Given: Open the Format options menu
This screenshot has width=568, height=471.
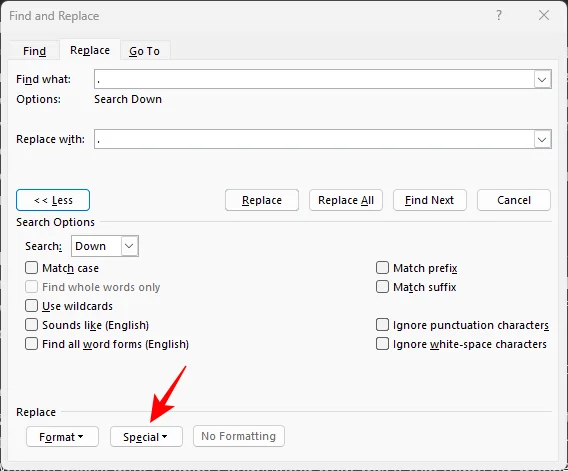Looking at the screenshot, I should pyautogui.click(x=62, y=437).
